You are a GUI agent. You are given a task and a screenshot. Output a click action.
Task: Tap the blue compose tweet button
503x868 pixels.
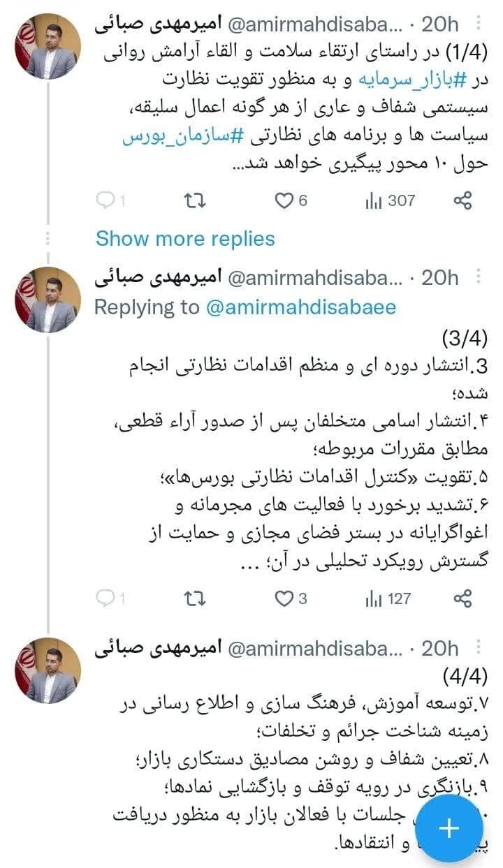449,828
